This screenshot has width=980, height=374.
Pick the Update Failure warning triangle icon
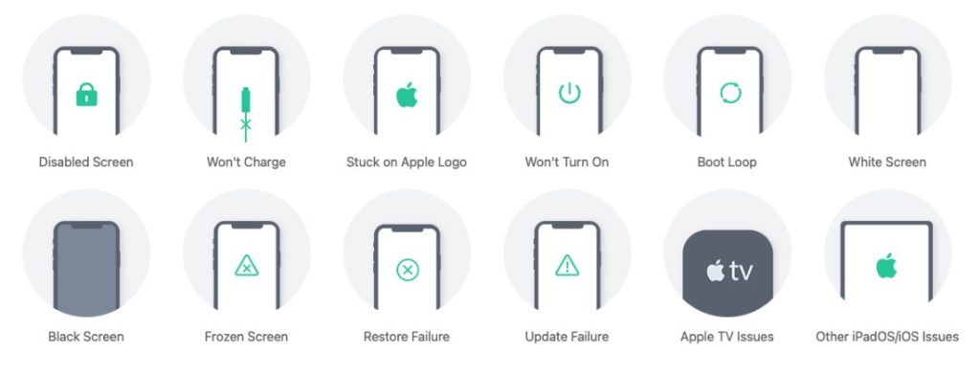pos(567,266)
